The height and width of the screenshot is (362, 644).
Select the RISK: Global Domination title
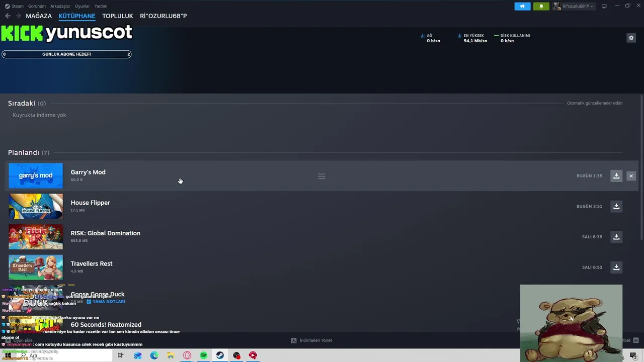click(x=105, y=233)
